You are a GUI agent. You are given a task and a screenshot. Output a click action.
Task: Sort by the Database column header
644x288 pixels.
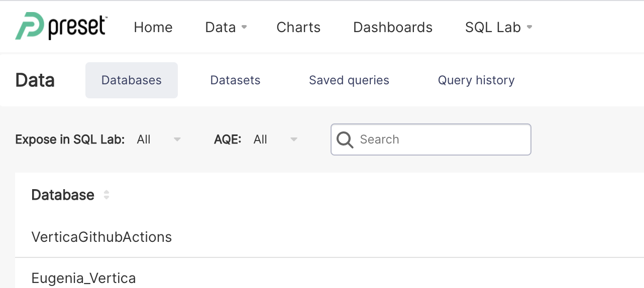(x=63, y=195)
